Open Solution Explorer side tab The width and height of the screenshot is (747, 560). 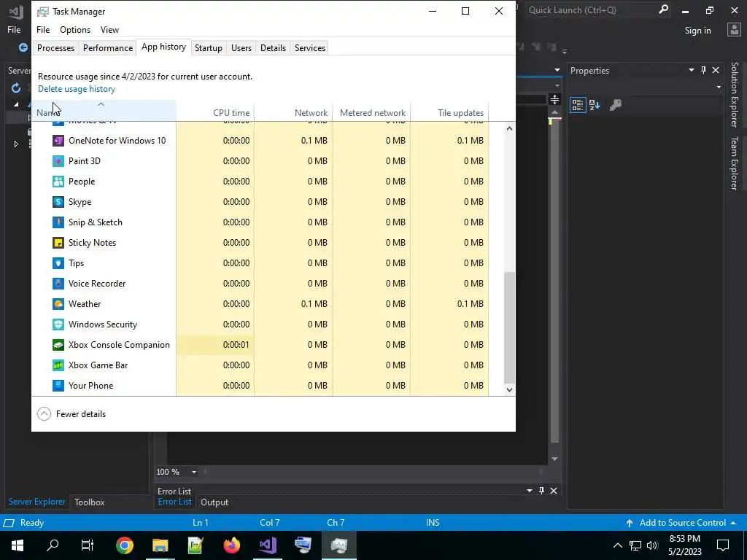point(735,95)
